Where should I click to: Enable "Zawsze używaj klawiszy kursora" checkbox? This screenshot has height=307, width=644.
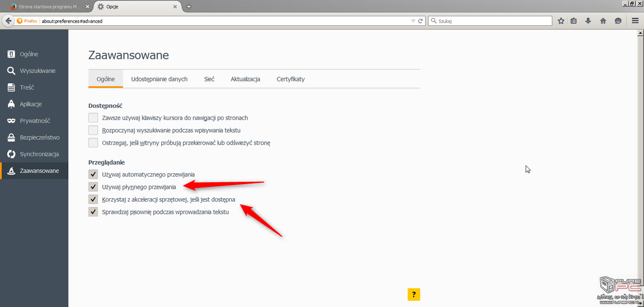pyautogui.click(x=93, y=118)
